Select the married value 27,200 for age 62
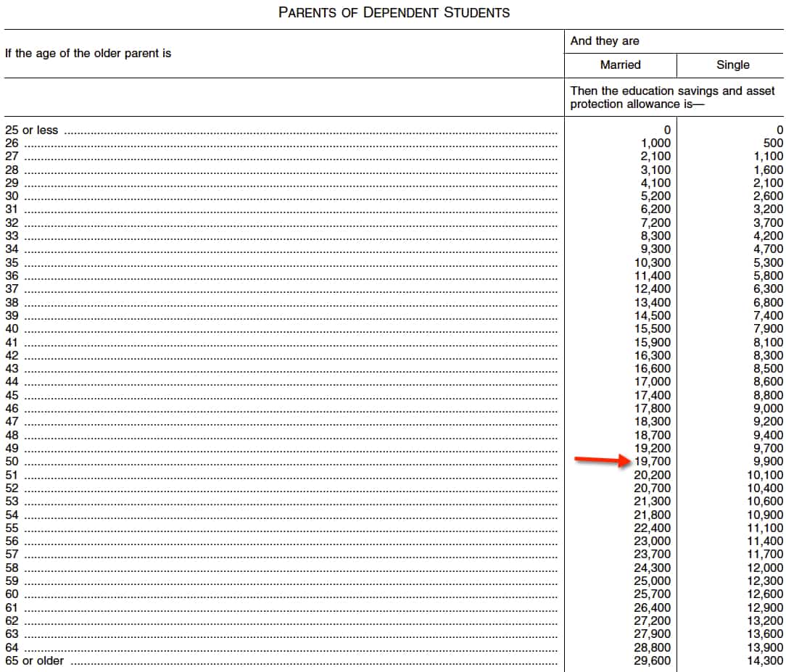Screen dimensions: 786x672 [652, 621]
